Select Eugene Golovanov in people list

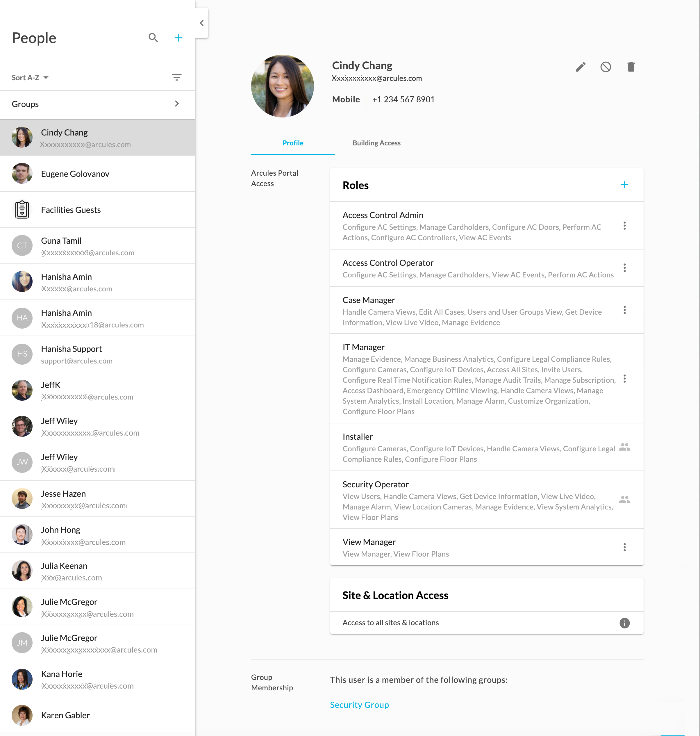[98, 174]
